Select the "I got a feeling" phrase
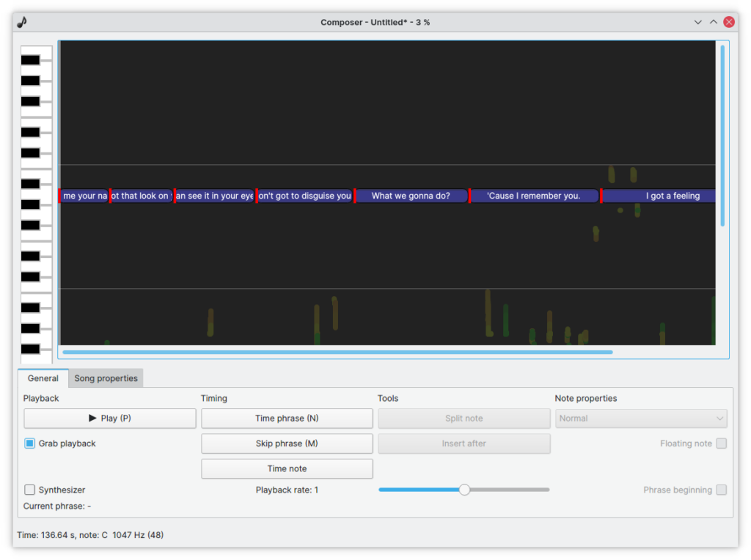Screen dimensions: 751x560 click(659, 196)
